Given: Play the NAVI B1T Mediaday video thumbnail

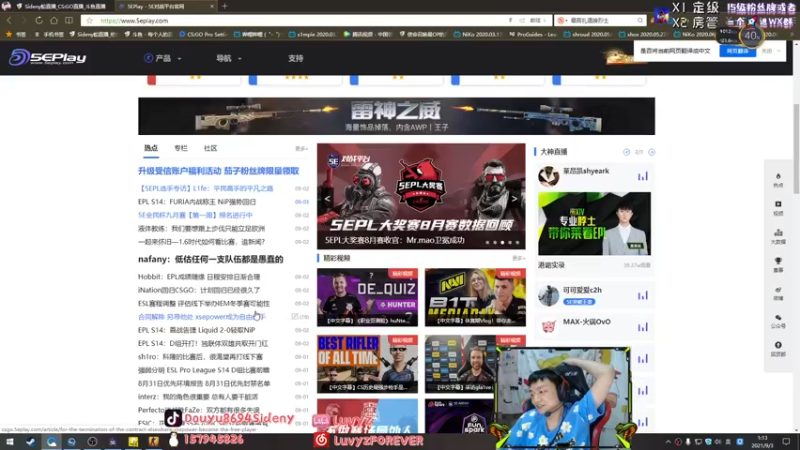Looking at the screenshot, I should 475,297.
